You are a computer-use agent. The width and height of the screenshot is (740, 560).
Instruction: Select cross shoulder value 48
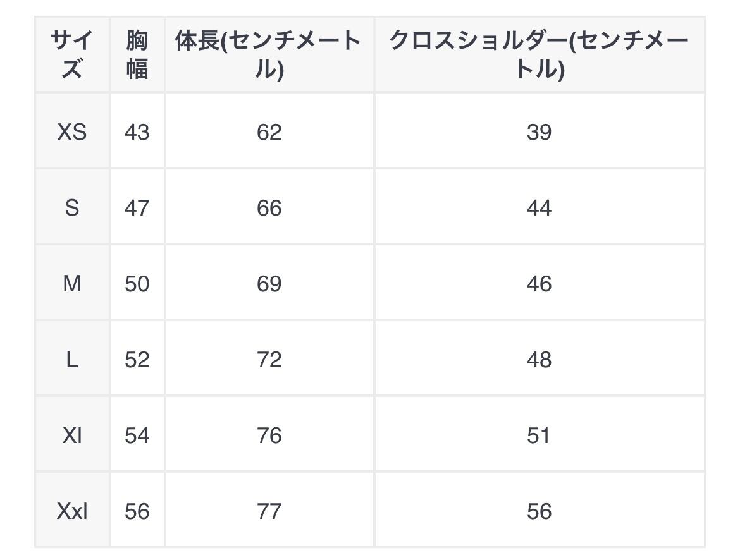point(539,360)
